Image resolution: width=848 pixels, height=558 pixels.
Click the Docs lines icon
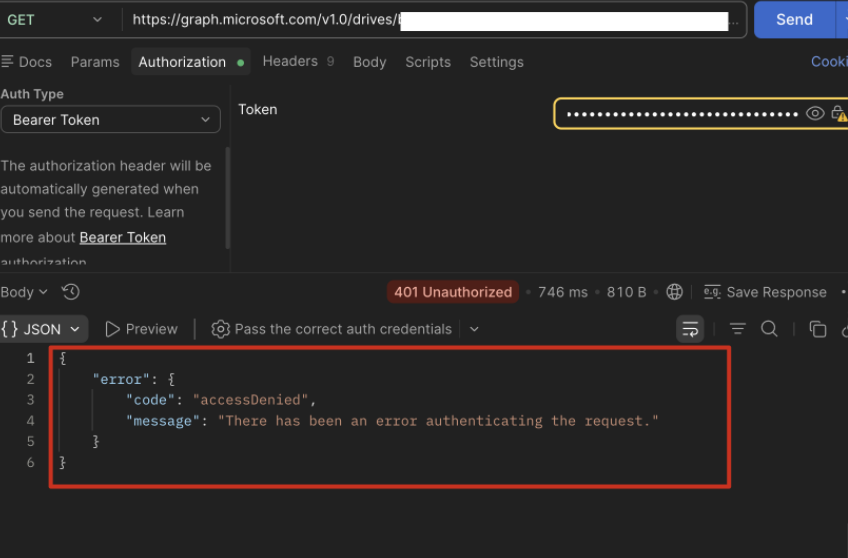[7, 62]
